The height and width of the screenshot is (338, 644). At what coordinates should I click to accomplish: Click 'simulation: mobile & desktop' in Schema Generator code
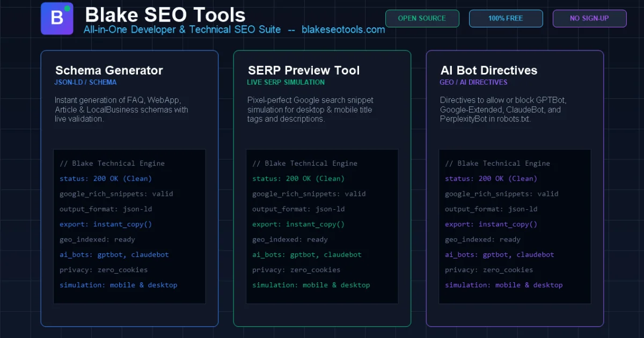click(119, 285)
